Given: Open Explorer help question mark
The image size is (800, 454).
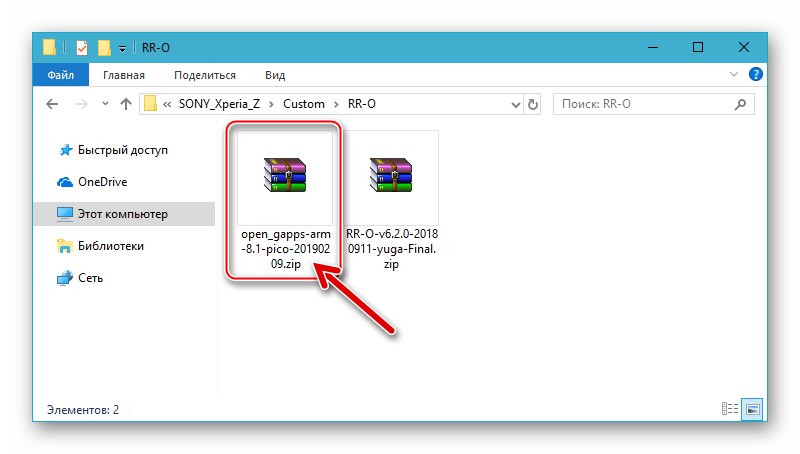Looking at the screenshot, I should point(755,74).
